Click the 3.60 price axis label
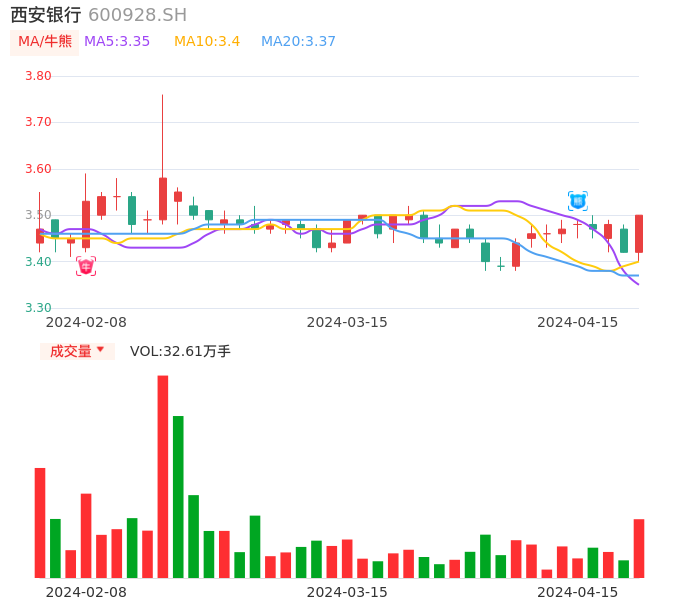 [38, 169]
